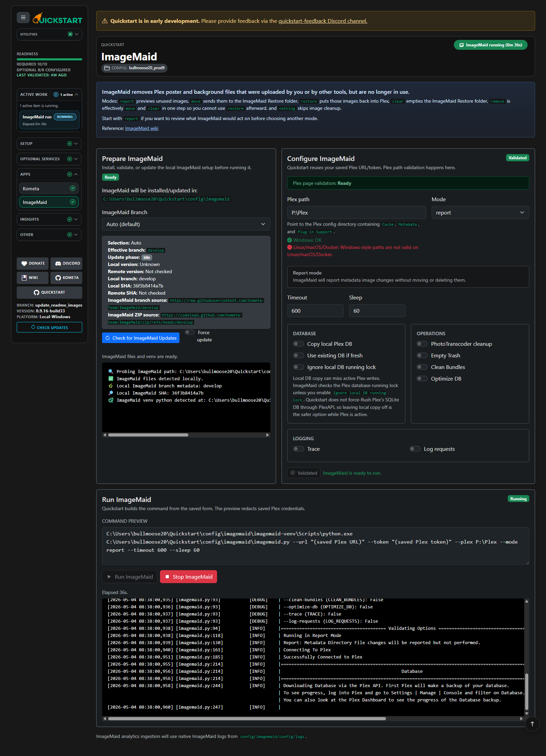Enable the Copy local Plex DB toggle
Screen dimensions: 546x756
tap(299, 344)
